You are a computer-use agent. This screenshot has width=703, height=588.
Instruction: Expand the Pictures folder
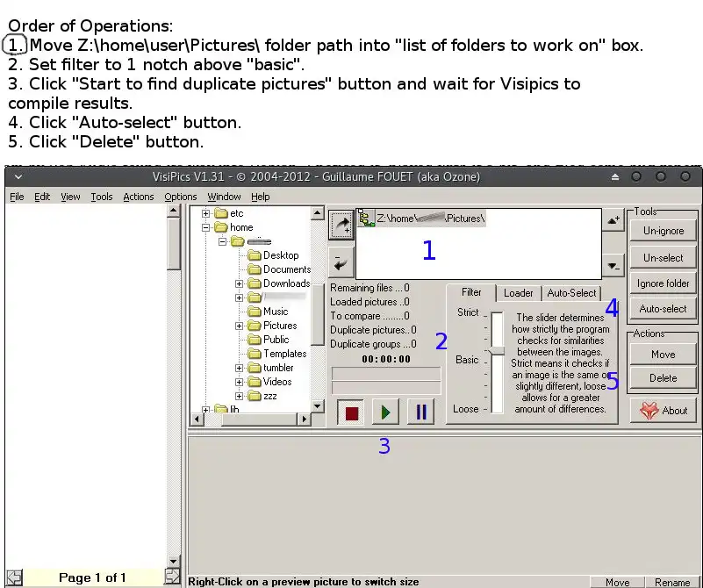point(239,326)
